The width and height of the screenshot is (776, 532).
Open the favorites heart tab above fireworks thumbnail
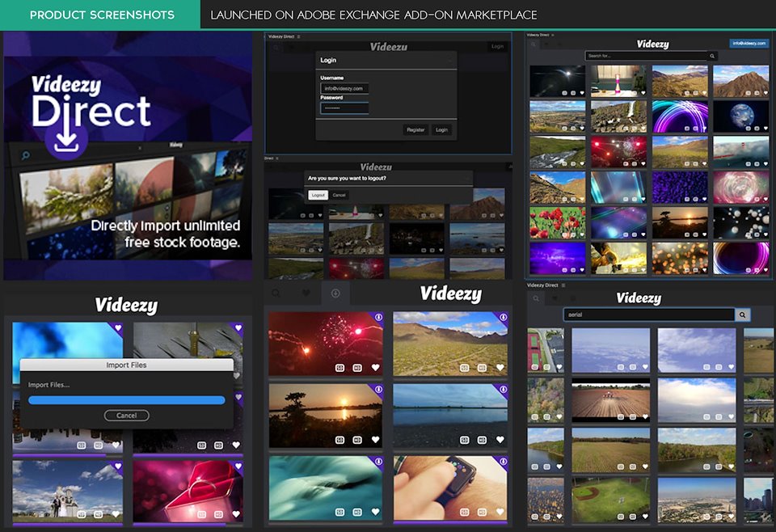(306, 293)
